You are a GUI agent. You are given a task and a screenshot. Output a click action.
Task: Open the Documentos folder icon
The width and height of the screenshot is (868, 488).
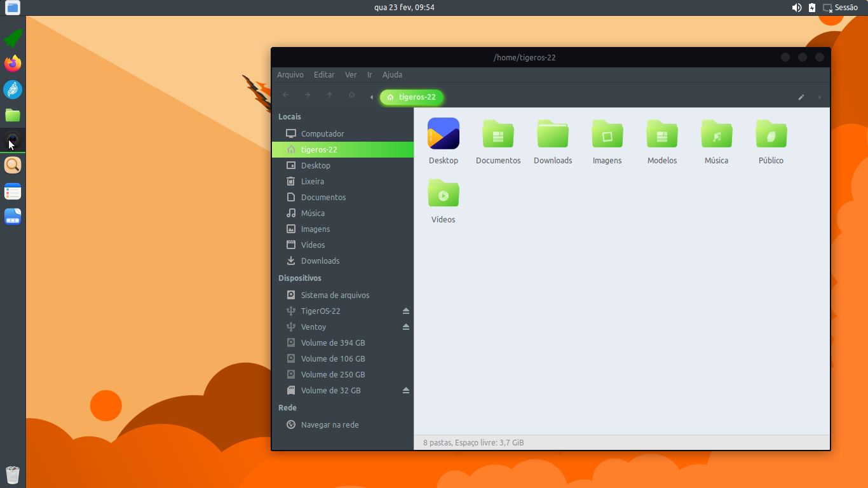(x=498, y=133)
